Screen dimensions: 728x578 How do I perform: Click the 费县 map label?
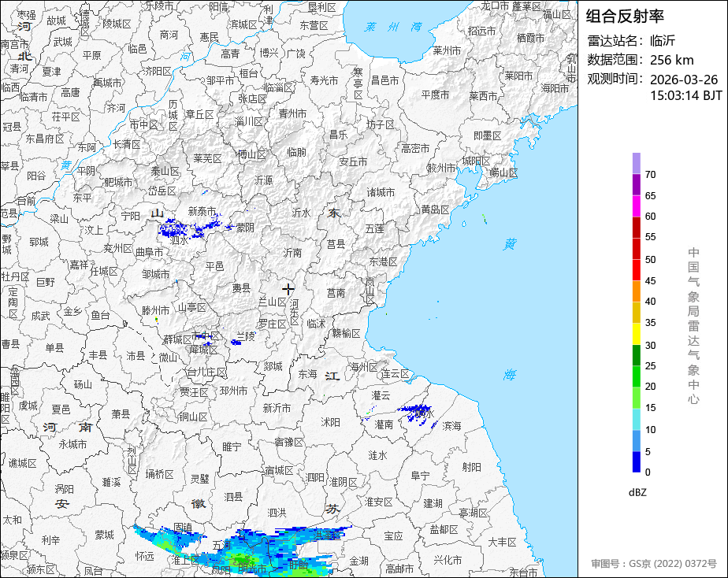click(x=241, y=288)
